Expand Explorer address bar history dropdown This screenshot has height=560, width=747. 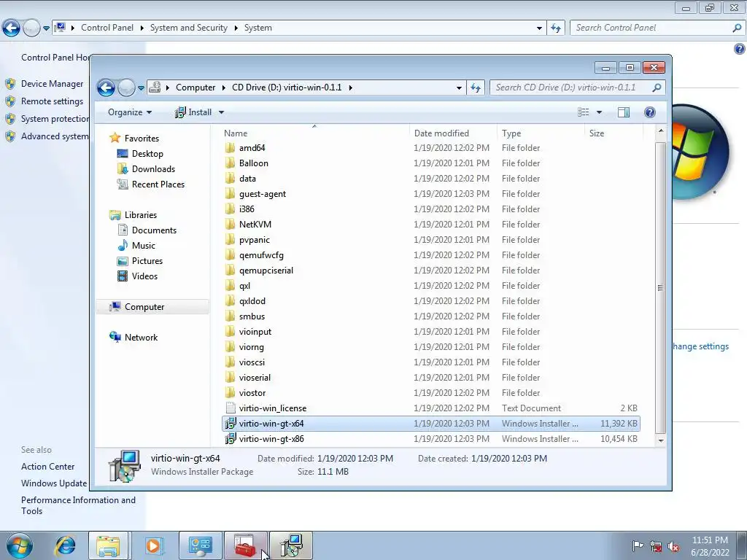[x=459, y=87]
